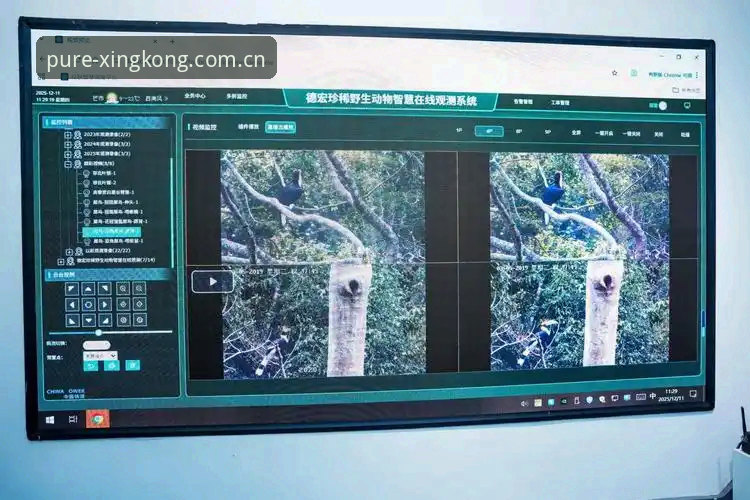Select the highlighted camera in the tree

(x=112, y=232)
